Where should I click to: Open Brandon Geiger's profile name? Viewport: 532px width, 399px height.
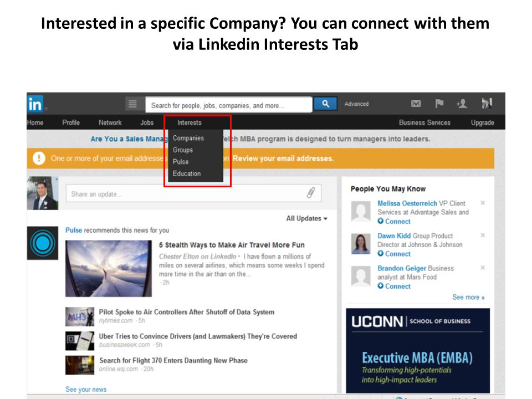click(x=402, y=268)
